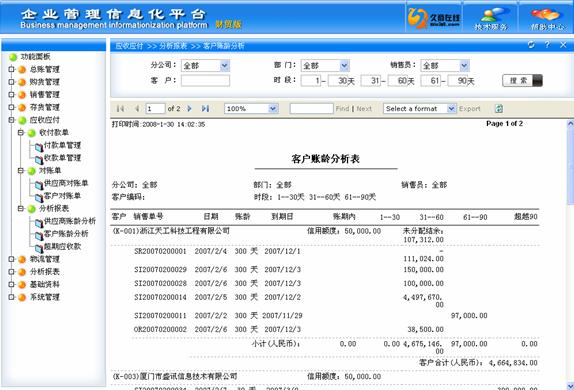
Task: Go to next report page
Action: click(189, 109)
